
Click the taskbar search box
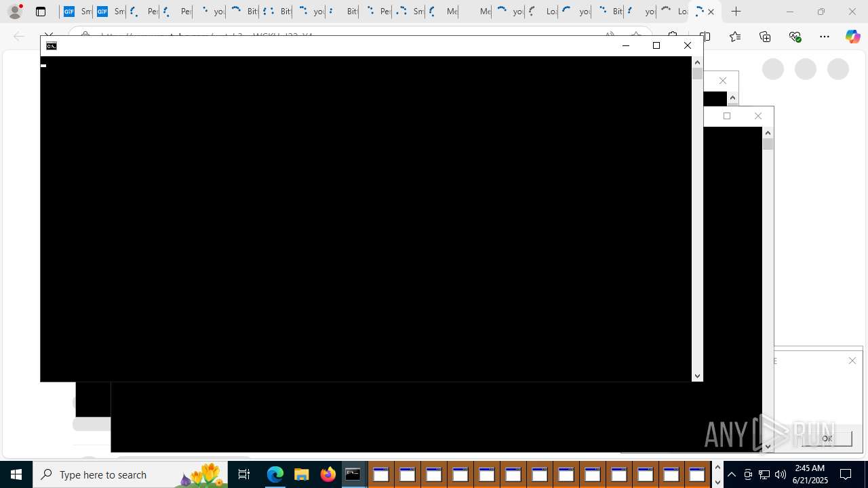tap(130, 474)
